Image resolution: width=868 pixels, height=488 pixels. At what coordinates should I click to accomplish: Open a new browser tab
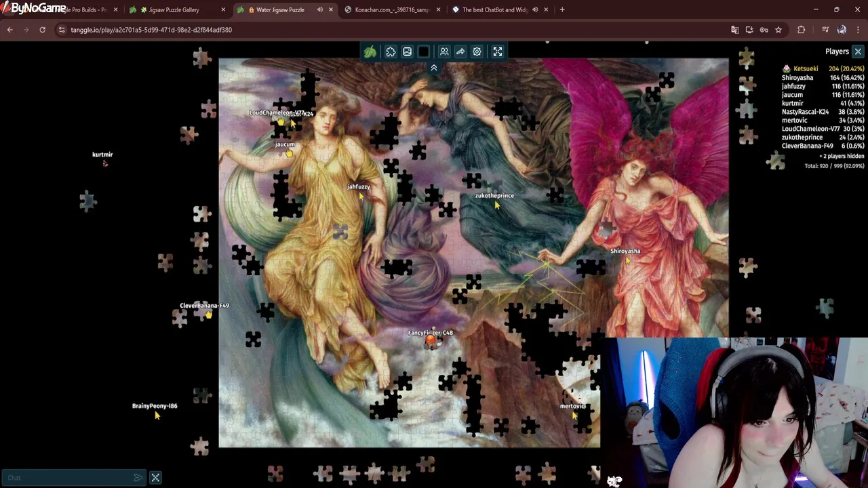[562, 10]
